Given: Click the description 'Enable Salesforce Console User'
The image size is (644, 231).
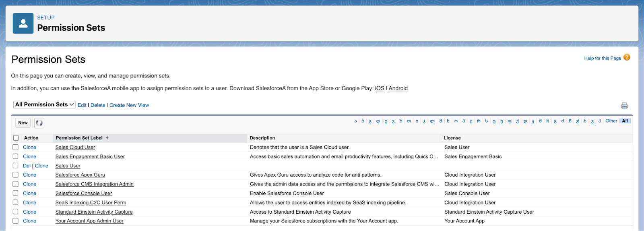Looking at the screenshot, I should pos(287,193).
